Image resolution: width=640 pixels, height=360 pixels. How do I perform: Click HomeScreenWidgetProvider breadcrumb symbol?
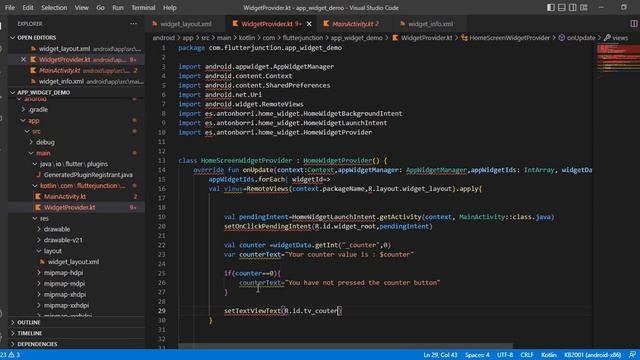tap(505, 38)
